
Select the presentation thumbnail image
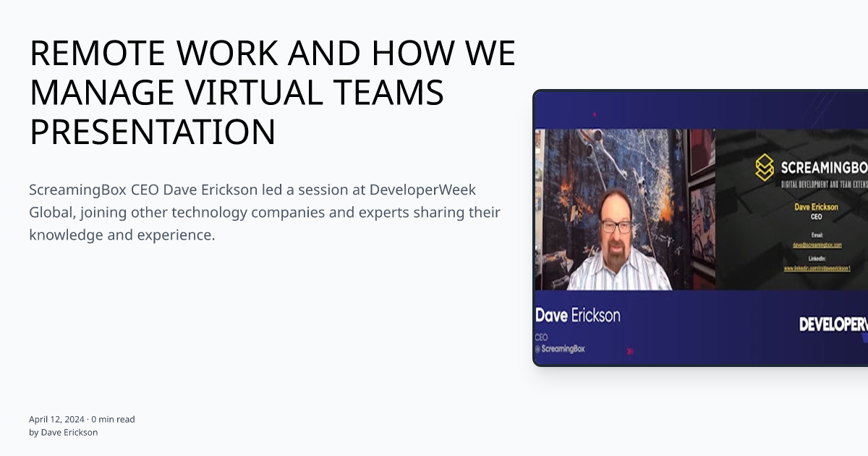pos(702,228)
